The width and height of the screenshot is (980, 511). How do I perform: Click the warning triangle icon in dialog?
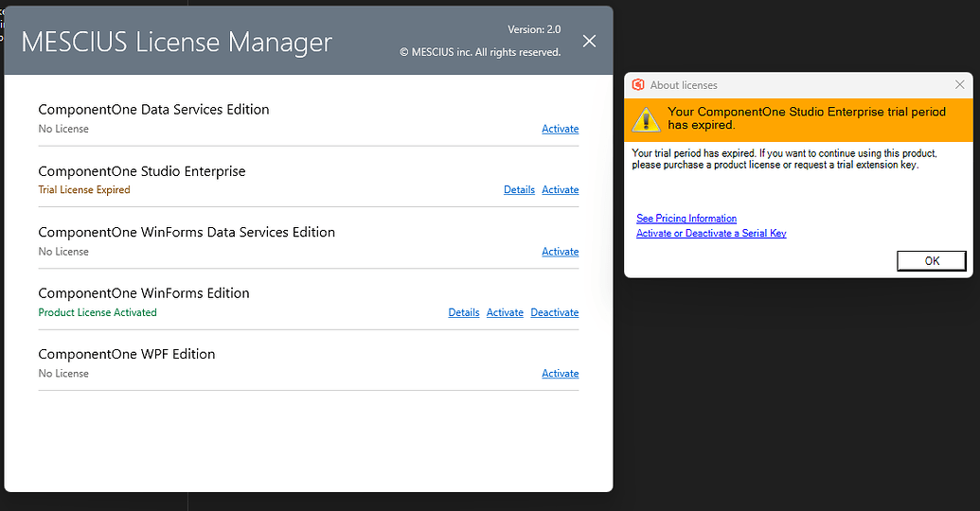click(x=646, y=119)
